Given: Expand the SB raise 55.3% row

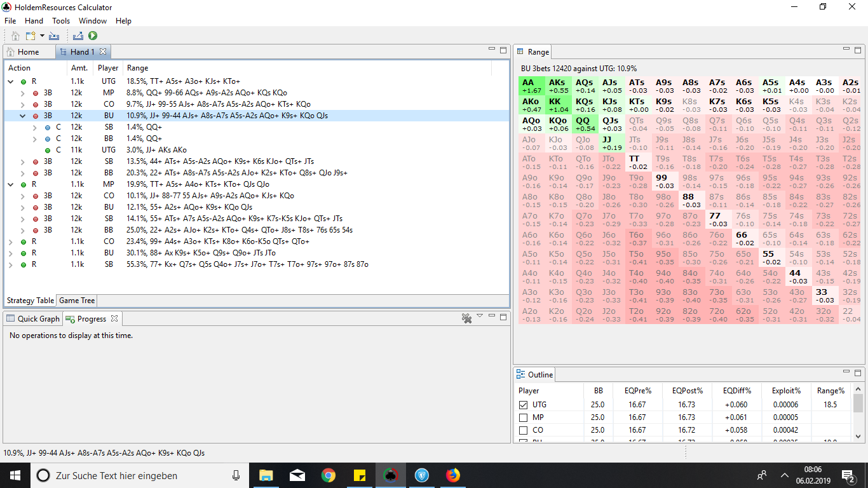Looking at the screenshot, I should 11,264.
